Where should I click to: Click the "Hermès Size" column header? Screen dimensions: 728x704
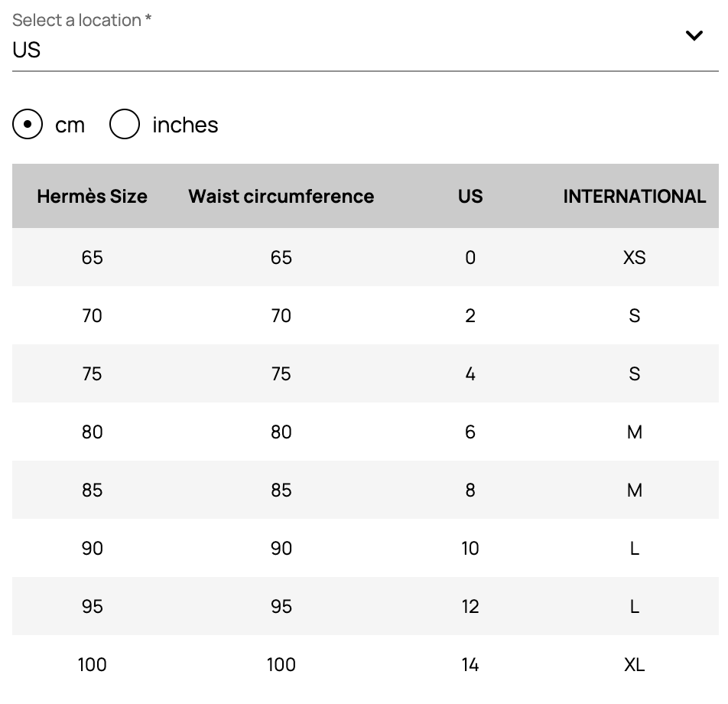pos(92,196)
